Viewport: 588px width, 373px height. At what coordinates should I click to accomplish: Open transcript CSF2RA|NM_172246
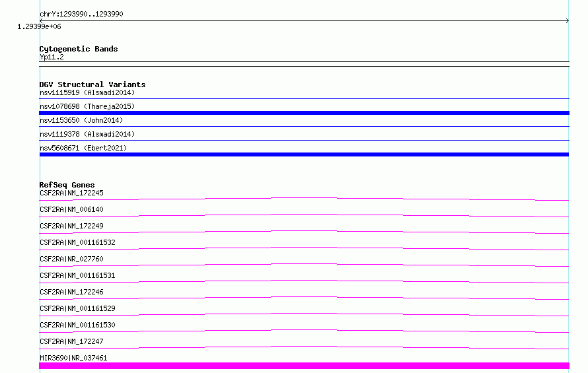(x=71, y=292)
